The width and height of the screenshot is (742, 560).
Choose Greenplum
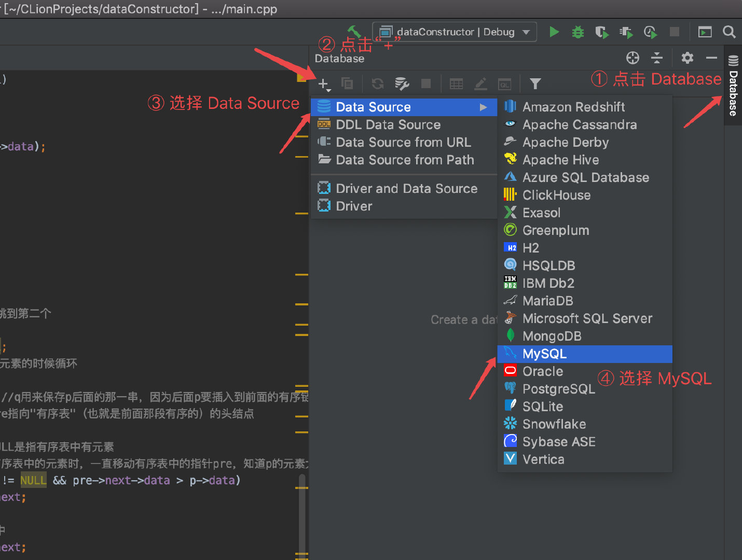(585, 231)
